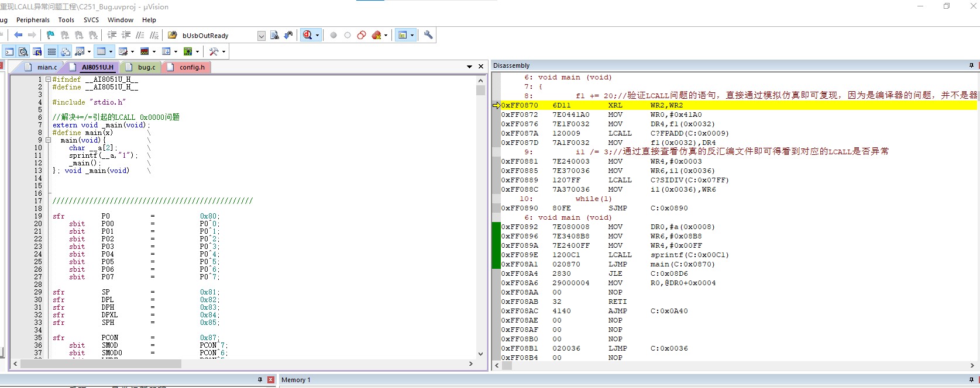The height and width of the screenshot is (388, 980).
Task: Select the AI8051U.H tab
Action: coord(91,67)
